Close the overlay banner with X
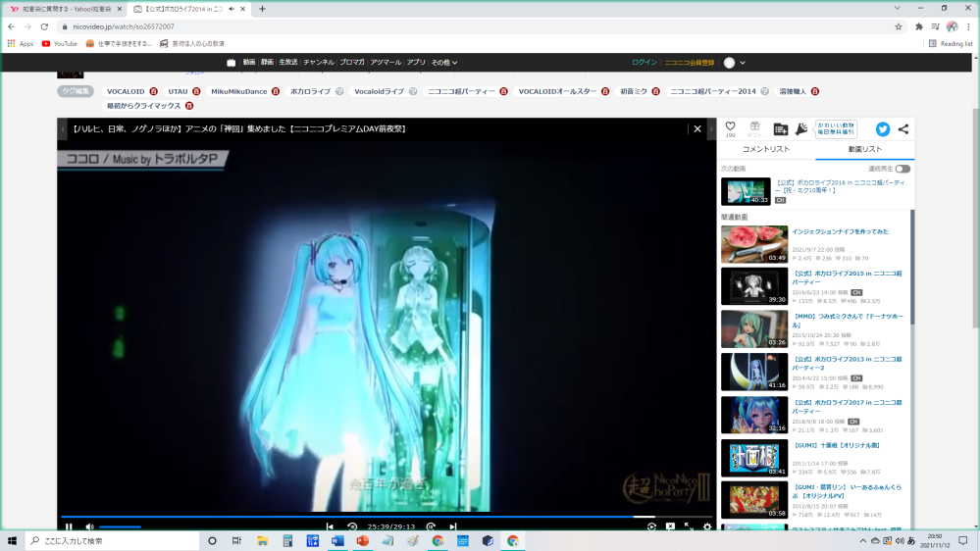This screenshot has width=980, height=551. [x=697, y=128]
